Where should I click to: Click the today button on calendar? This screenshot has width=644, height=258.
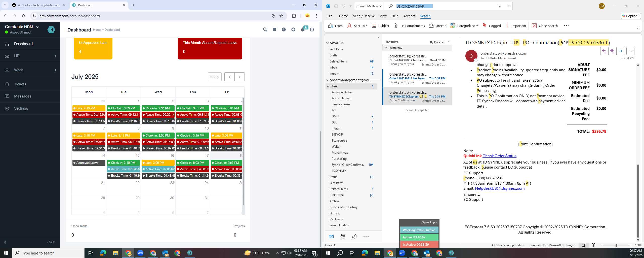tap(215, 77)
